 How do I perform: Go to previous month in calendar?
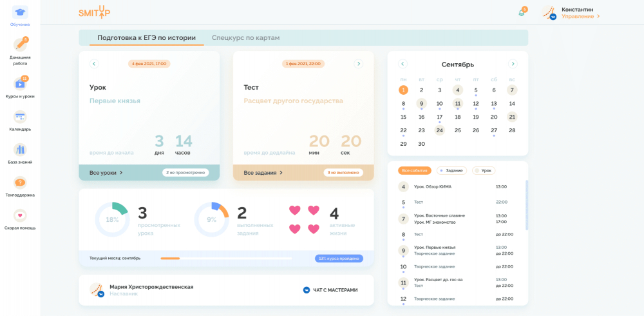(x=402, y=64)
